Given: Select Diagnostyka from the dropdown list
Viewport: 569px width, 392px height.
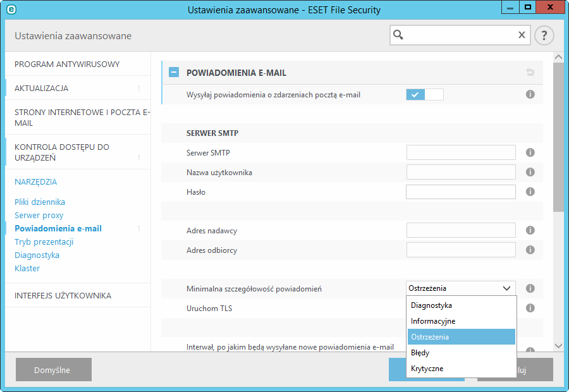Looking at the screenshot, I should point(462,305).
